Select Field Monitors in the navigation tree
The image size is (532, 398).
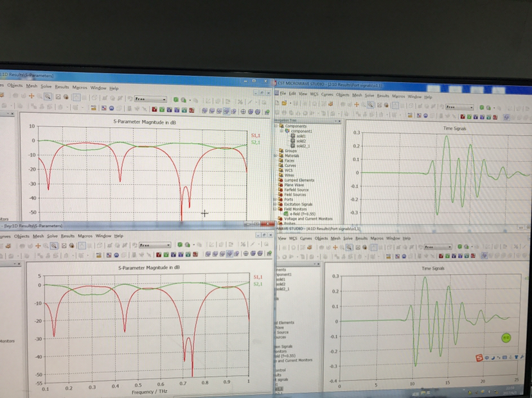pos(294,209)
